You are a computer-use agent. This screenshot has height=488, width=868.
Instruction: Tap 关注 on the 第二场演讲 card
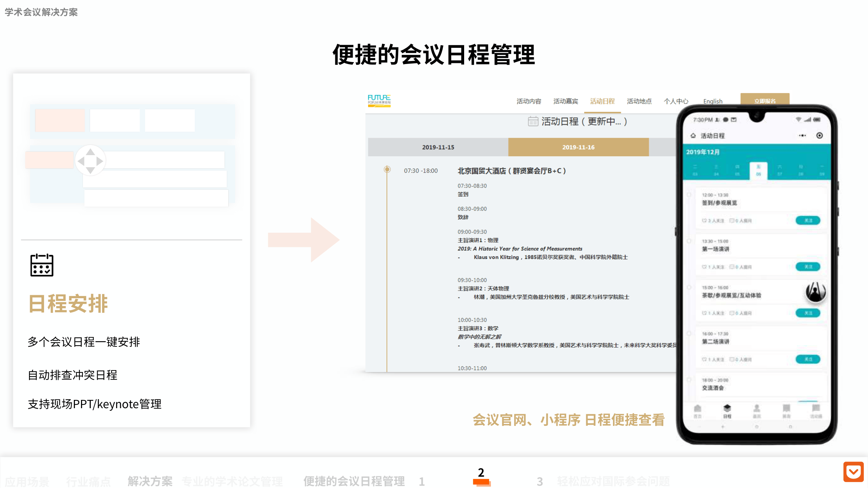coord(808,360)
